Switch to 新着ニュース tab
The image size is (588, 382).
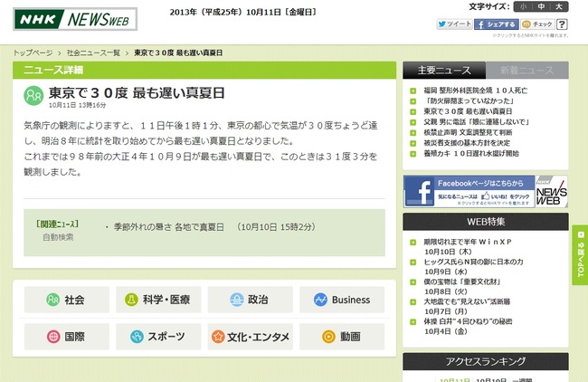pos(526,71)
